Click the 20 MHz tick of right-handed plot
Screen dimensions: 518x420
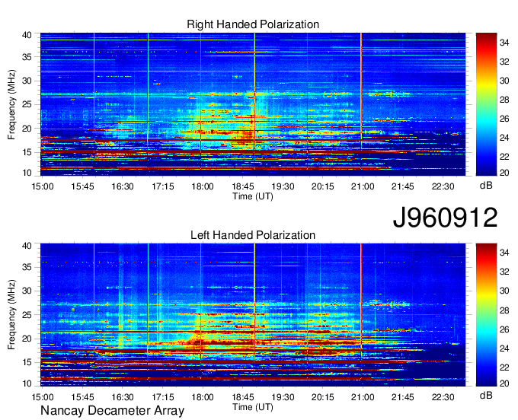pyautogui.click(x=27, y=129)
